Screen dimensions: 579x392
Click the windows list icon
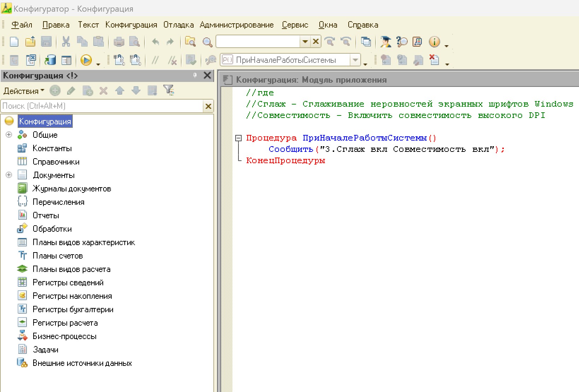point(366,42)
